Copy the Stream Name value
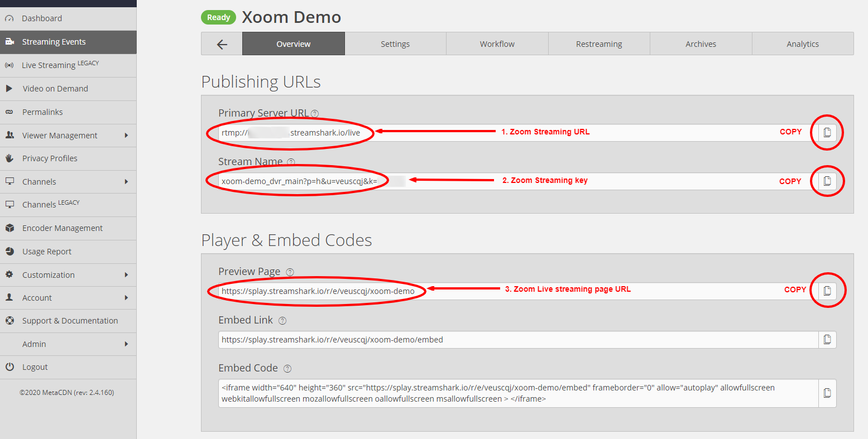This screenshot has width=868, height=439. coord(827,181)
